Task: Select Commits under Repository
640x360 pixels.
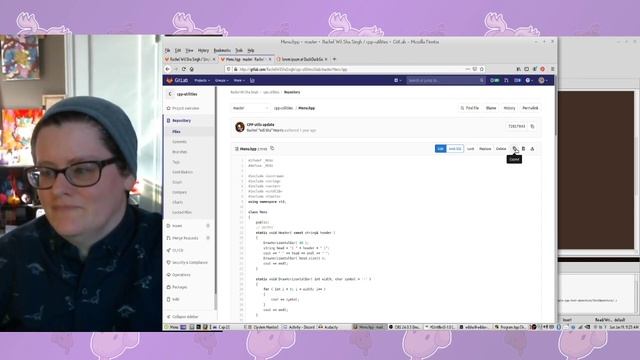Action: pos(179,142)
